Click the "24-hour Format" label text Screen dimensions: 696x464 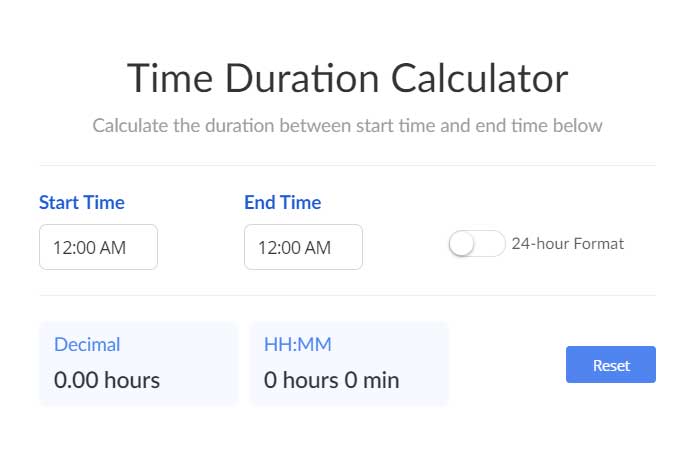568,244
